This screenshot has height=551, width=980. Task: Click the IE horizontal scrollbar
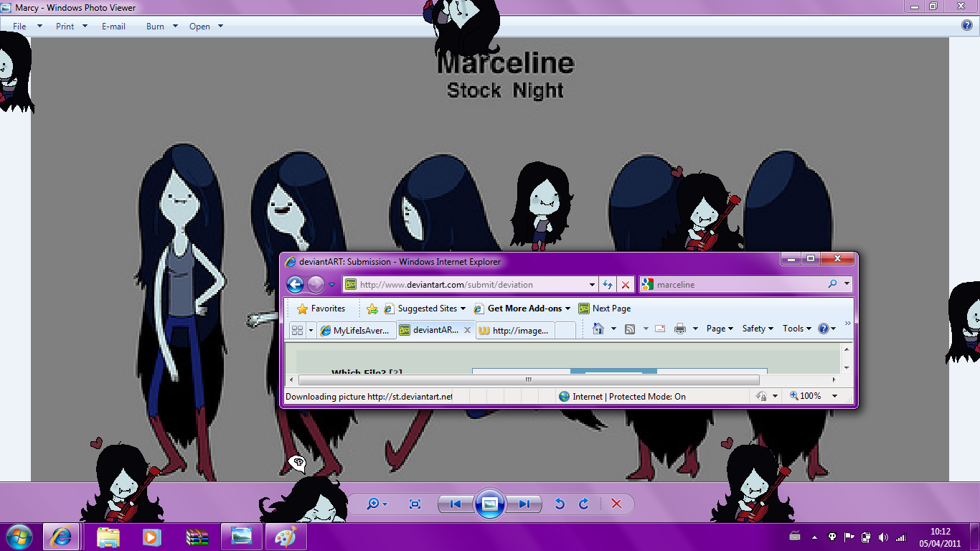[529, 380]
